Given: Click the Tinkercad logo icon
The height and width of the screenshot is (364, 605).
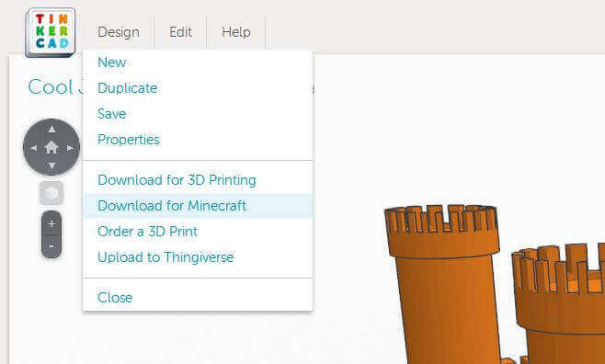Looking at the screenshot, I should point(51,32).
